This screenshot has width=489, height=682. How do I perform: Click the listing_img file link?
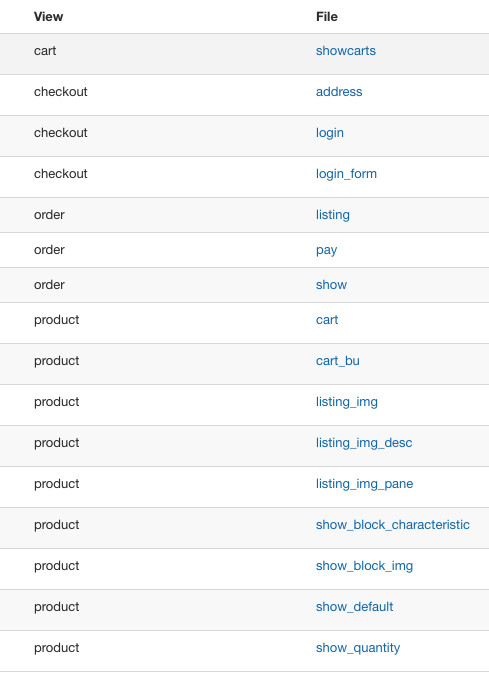[x=347, y=402]
